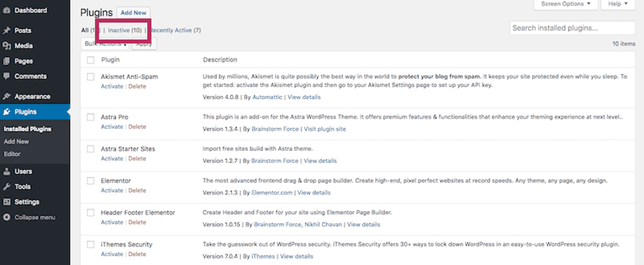Click the Tools wrench icon
This screenshot has height=265, width=644.
(6, 187)
